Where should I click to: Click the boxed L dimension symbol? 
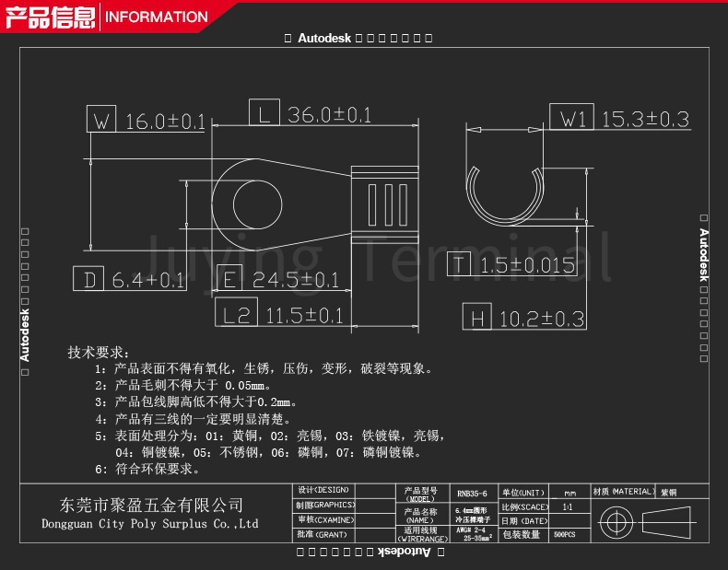click(x=264, y=114)
